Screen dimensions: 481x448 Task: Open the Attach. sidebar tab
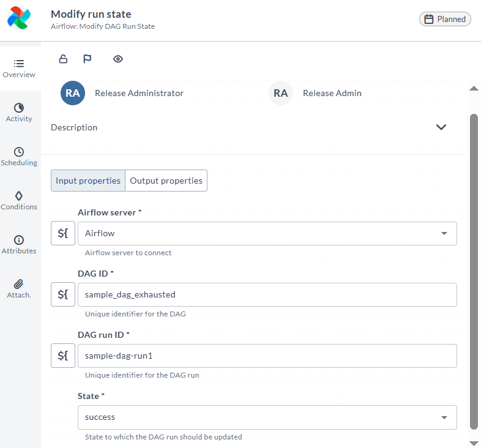point(19,289)
